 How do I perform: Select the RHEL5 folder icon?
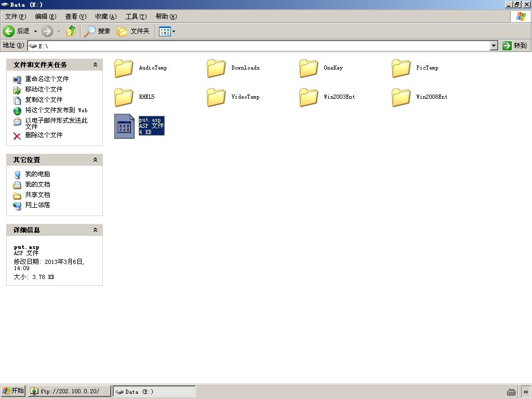[x=124, y=97]
